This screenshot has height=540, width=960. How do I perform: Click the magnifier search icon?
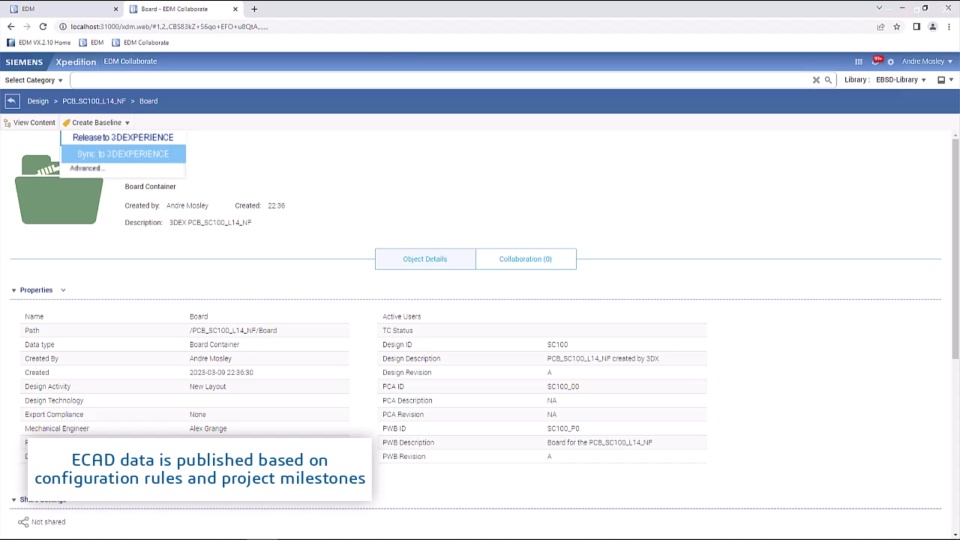tap(828, 80)
